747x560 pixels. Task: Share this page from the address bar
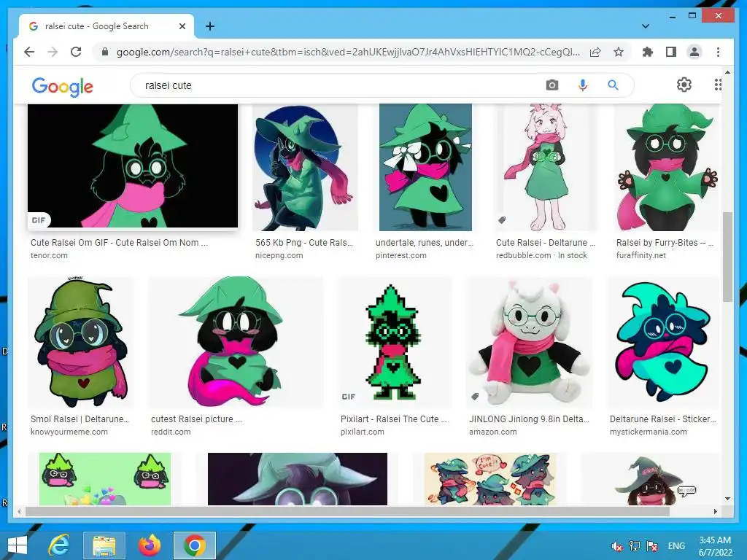point(595,52)
